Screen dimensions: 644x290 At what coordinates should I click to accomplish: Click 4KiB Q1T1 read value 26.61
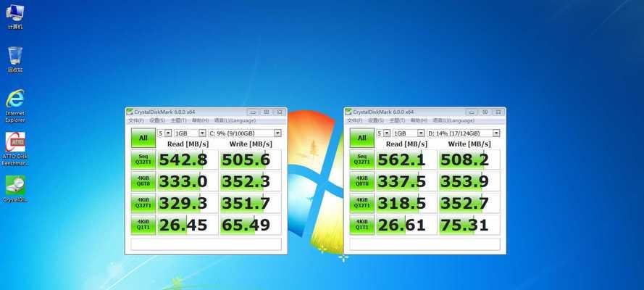point(406,225)
